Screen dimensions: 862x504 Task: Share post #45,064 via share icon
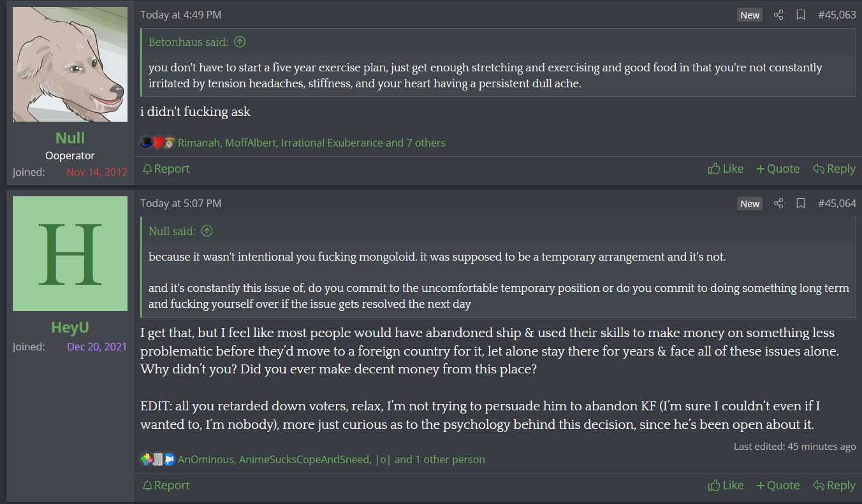point(778,203)
